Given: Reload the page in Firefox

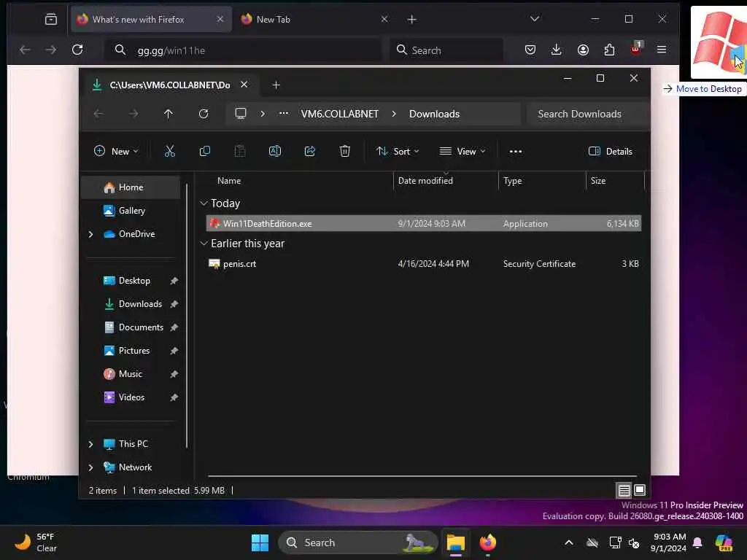Looking at the screenshot, I should click(77, 50).
